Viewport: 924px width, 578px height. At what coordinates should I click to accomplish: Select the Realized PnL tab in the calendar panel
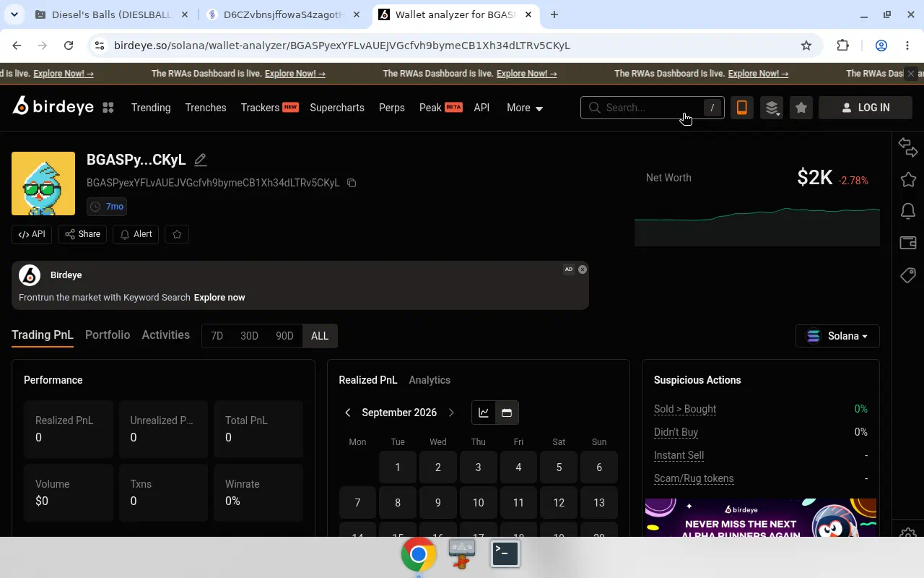368,380
